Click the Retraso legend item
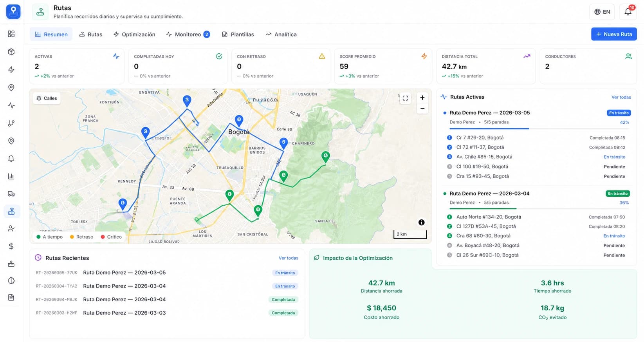Screen dimensions: 644x342 pyautogui.click(x=81, y=237)
